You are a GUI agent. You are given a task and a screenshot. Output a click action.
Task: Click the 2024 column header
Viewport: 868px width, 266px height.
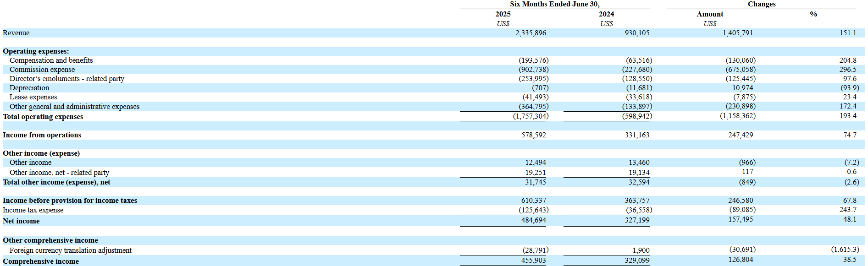pyautogui.click(x=606, y=14)
